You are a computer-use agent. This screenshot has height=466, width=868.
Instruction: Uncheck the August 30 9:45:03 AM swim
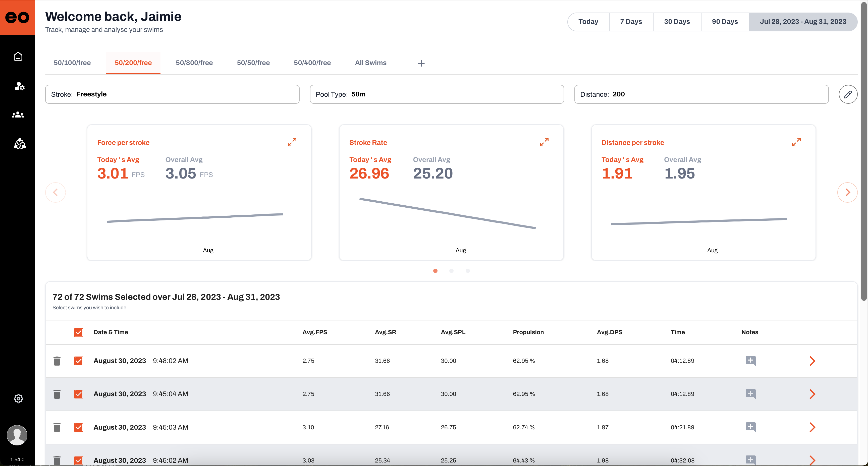point(79,427)
